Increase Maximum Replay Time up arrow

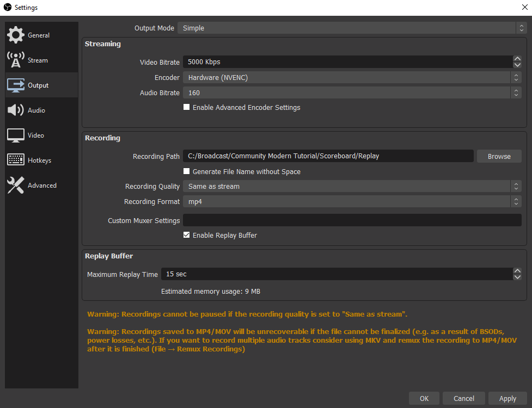517,271
